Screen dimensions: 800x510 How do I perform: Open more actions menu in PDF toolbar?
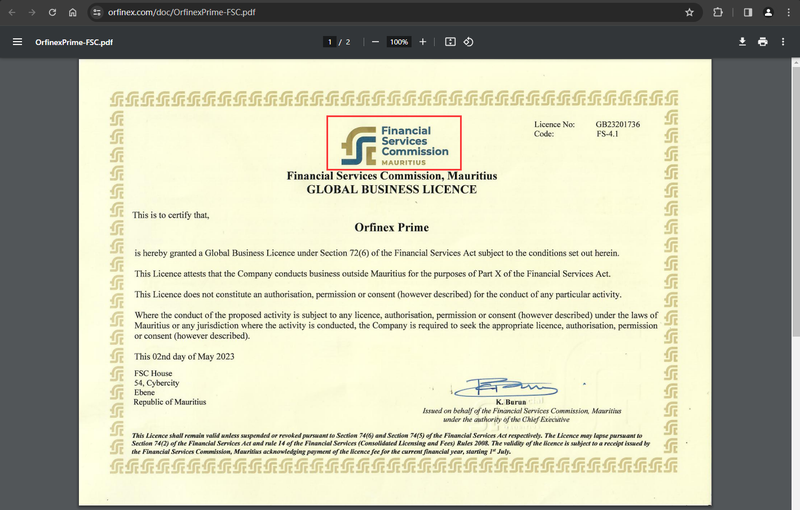pos(784,42)
